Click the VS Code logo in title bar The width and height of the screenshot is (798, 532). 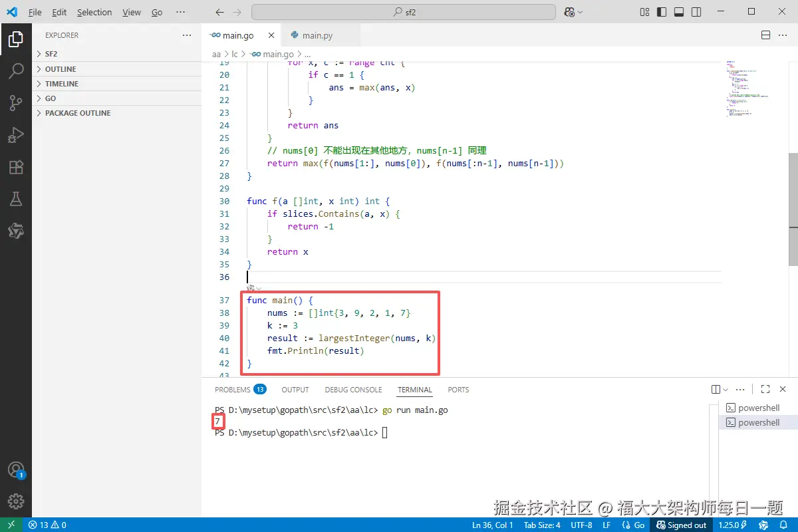[x=12, y=12]
